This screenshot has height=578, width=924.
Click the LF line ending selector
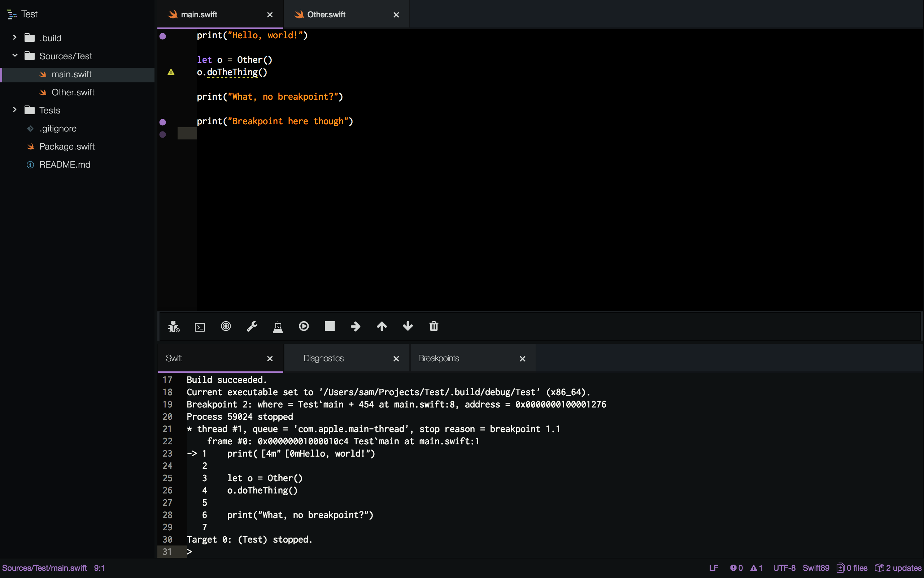pos(713,568)
